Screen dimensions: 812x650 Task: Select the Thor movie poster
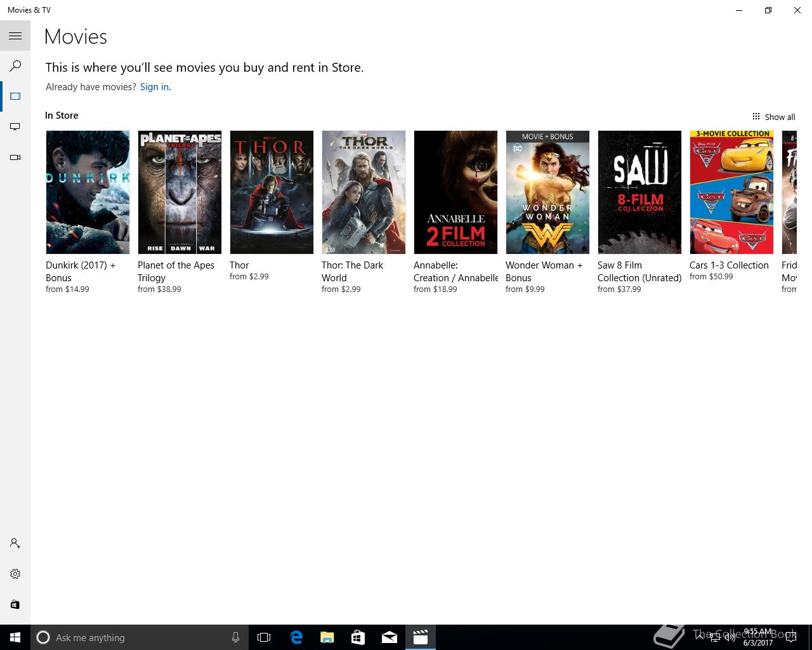coord(272,192)
